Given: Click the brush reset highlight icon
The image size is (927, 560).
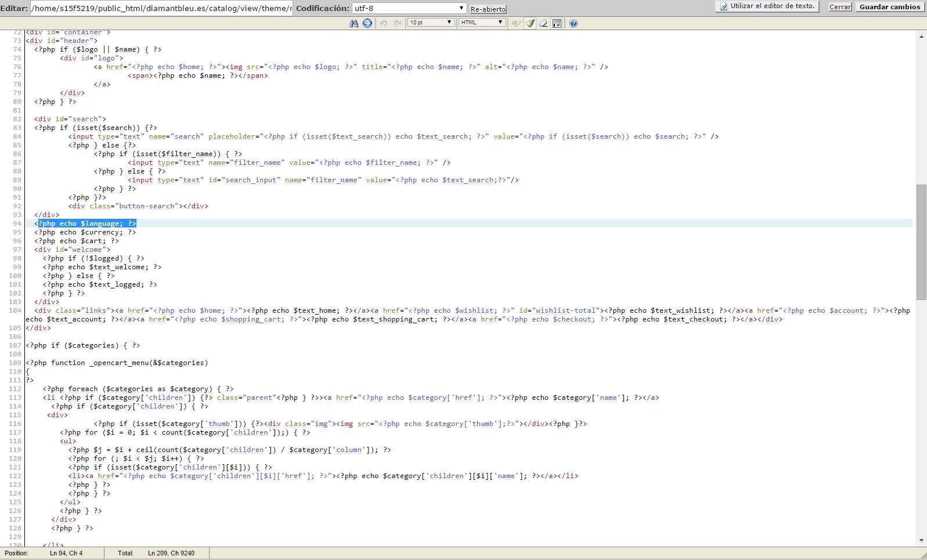Looking at the screenshot, I should [x=530, y=23].
